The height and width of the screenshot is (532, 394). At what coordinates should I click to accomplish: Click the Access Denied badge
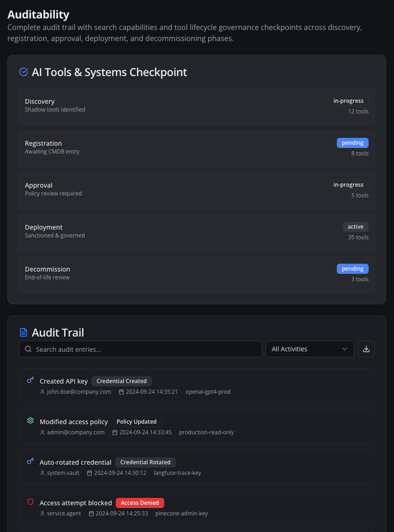click(x=140, y=502)
